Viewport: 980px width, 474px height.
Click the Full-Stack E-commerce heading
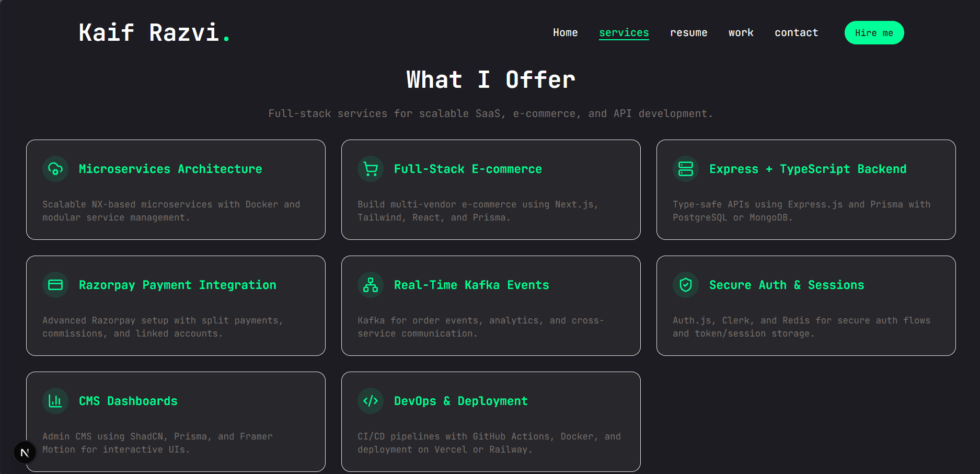(468, 169)
